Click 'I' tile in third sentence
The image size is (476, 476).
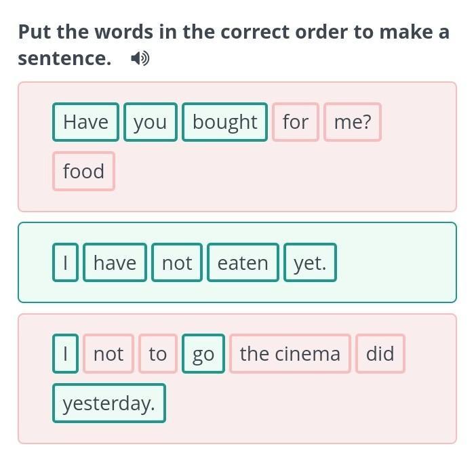click(x=66, y=353)
